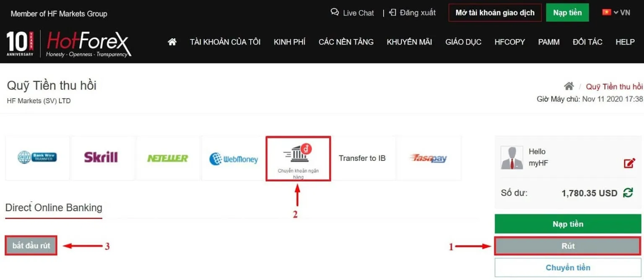The image size is (644, 280).
Task: Select the Direct Online Banking tab heading
Action: coord(54,208)
